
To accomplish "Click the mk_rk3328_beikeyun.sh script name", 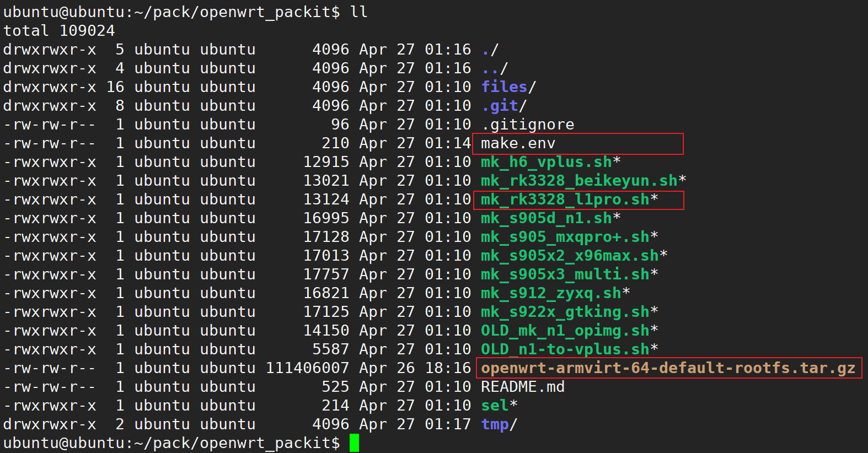I will coord(578,181).
